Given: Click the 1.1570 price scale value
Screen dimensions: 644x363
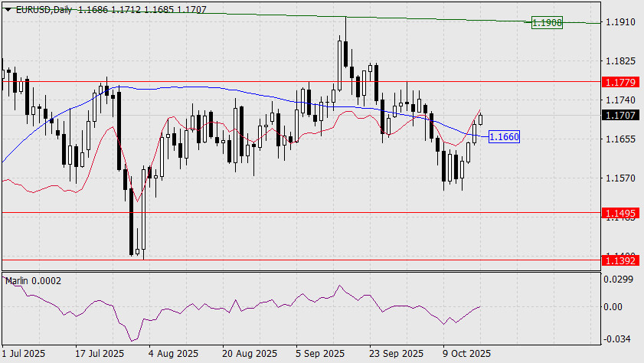Looking at the screenshot, I should [x=620, y=178].
